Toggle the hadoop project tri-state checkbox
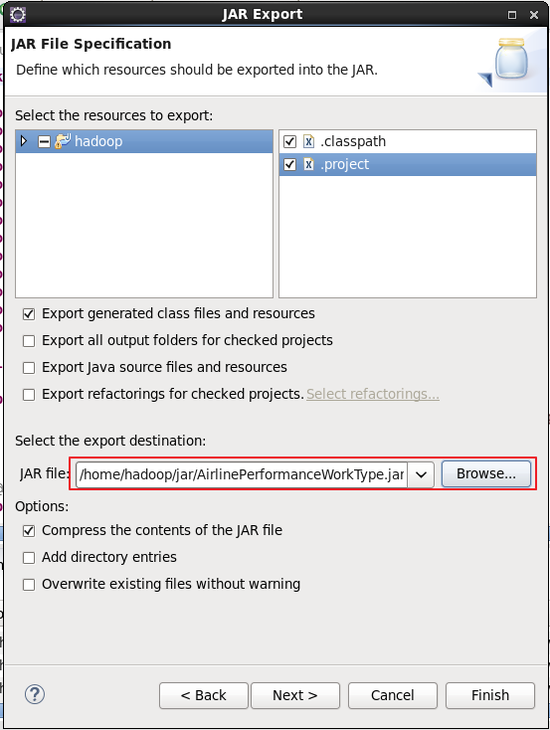This screenshot has width=550, height=730. click(44, 141)
